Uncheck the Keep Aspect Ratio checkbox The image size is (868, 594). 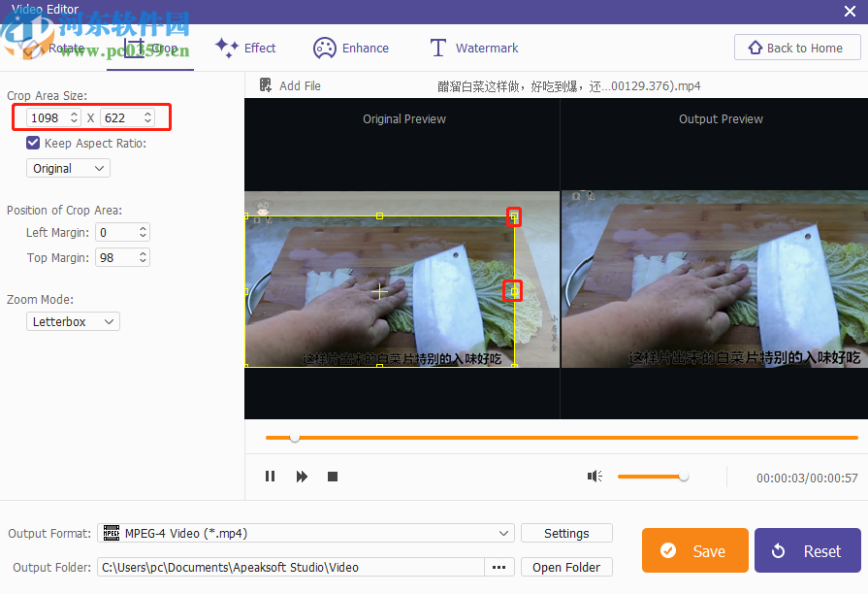pos(32,141)
